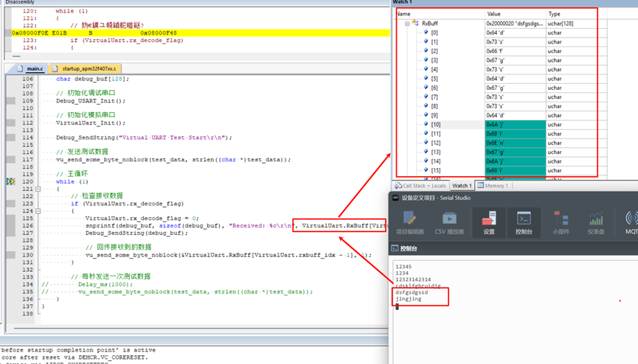This screenshot has height=364, width=638.
Task: Open 项目编辑器 in Serial Studio toolbar
Action: point(410,223)
